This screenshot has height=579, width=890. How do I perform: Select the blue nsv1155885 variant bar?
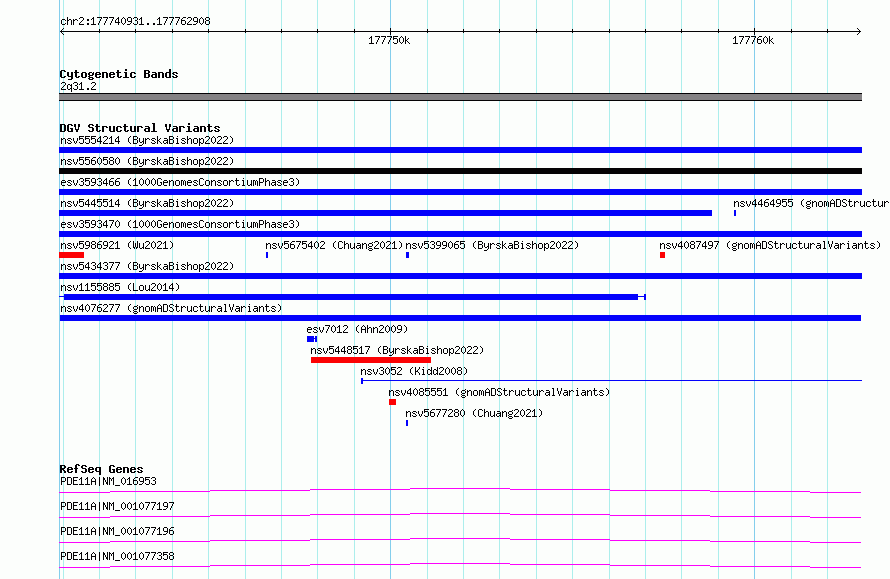point(351,297)
